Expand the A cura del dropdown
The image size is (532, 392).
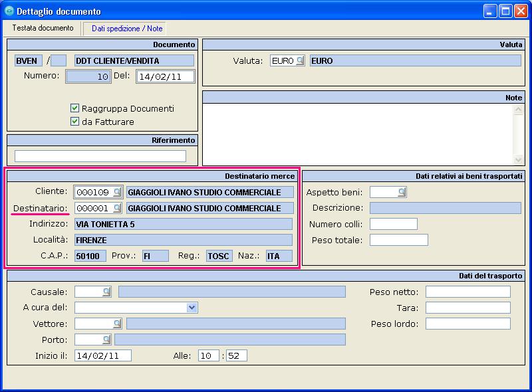pyautogui.click(x=192, y=308)
